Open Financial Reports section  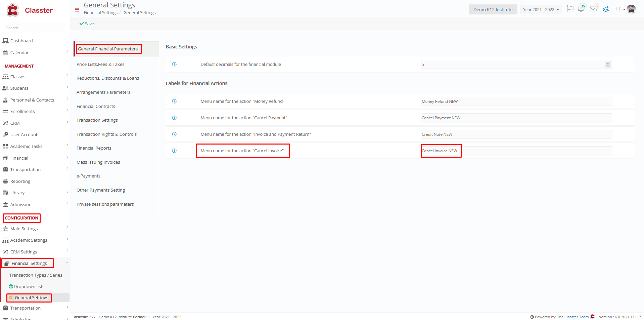[94, 148]
